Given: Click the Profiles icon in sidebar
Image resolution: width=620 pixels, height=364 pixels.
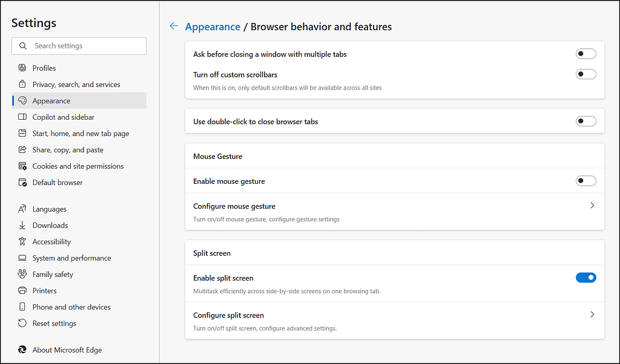Looking at the screenshot, I should click(22, 68).
